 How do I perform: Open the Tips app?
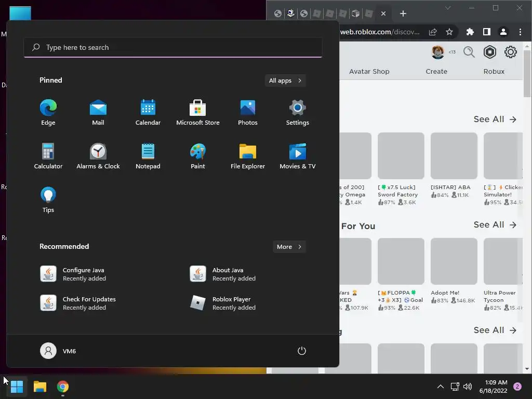point(48,199)
